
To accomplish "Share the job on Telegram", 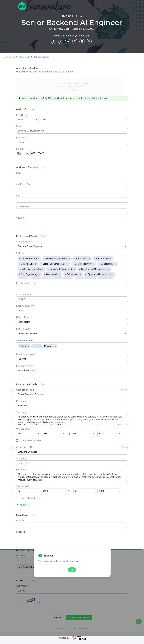I will point(82,41).
